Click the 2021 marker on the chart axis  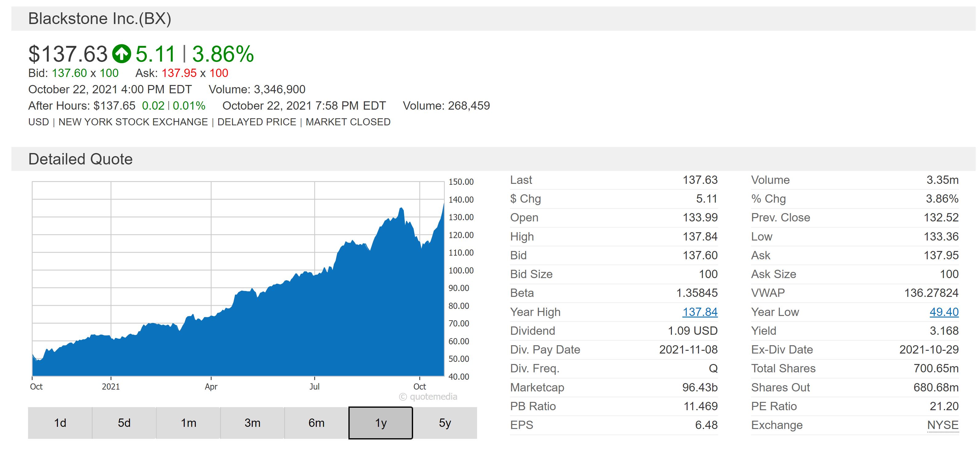coord(111,386)
